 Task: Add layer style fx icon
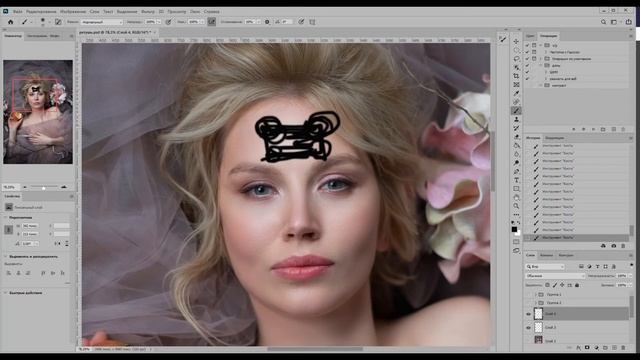click(x=578, y=348)
